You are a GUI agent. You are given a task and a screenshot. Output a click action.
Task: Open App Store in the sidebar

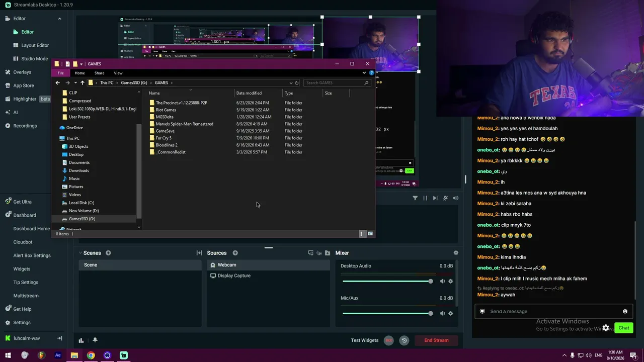point(24,85)
